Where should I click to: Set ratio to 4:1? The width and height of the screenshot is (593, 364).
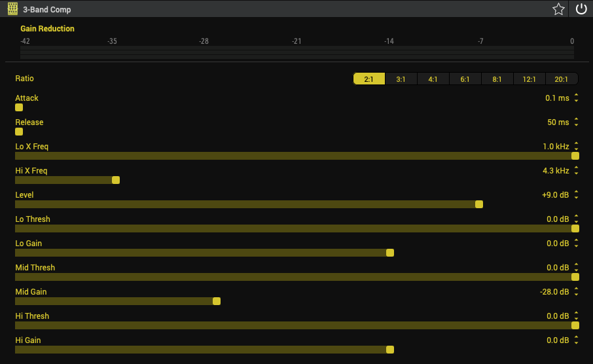[433, 79]
